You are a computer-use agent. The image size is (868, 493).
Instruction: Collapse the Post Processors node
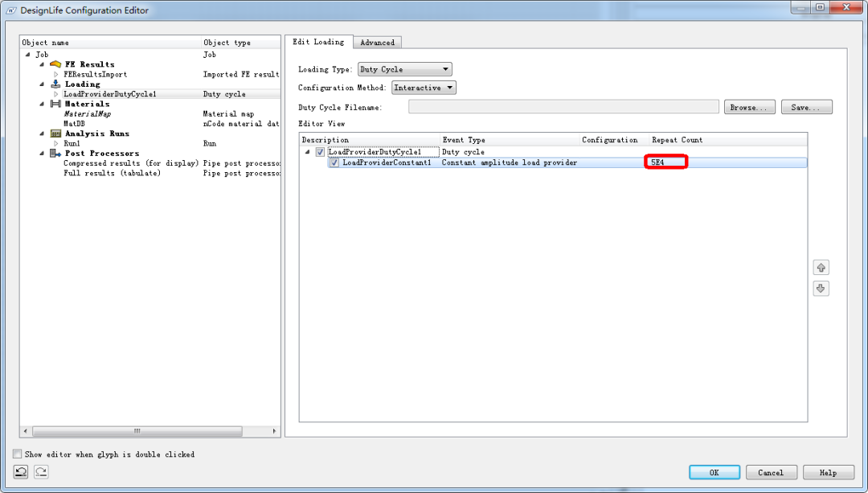(x=42, y=154)
